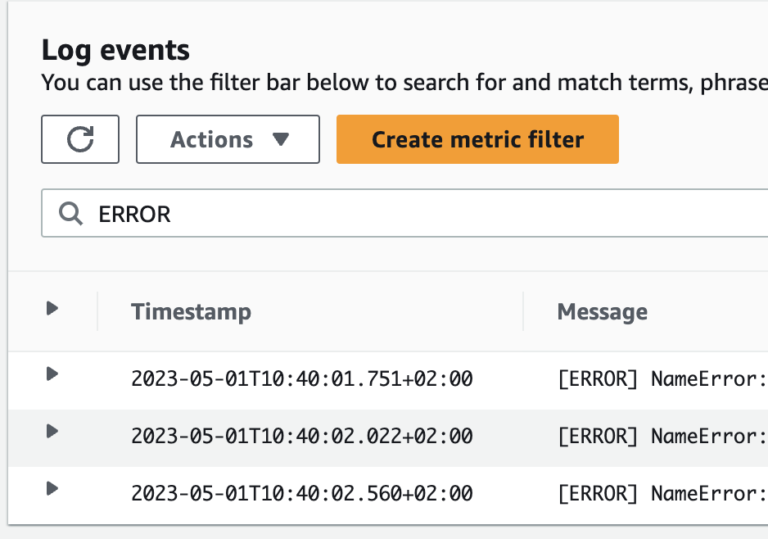The width and height of the screenshot is (768, 539).
Task: Click the refresh log events icon
Action: (x=80, y=139)
